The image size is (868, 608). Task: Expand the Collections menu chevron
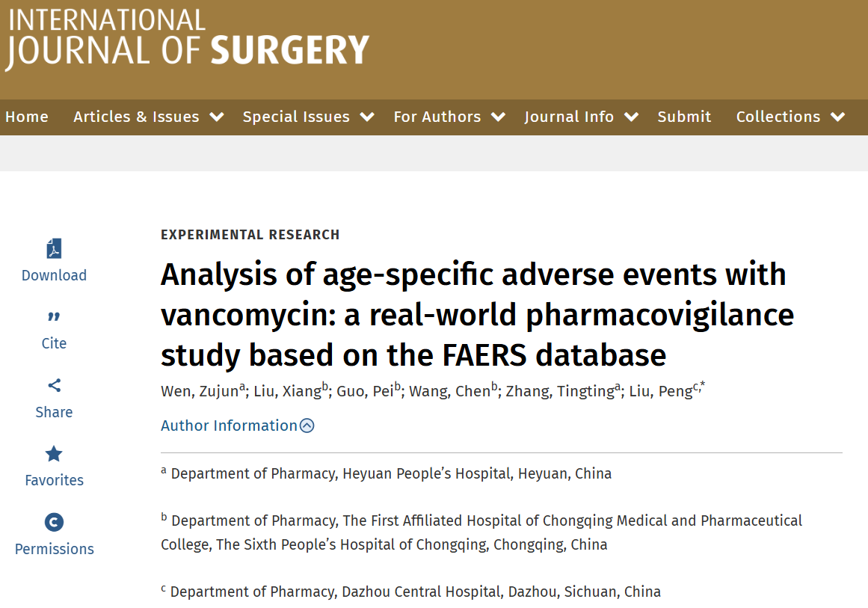(838, 117)
